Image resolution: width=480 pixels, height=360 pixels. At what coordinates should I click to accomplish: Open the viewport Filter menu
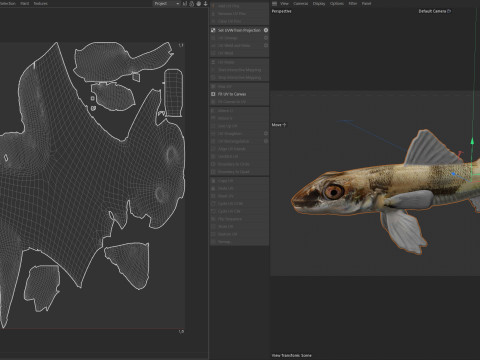pos(353,4)
